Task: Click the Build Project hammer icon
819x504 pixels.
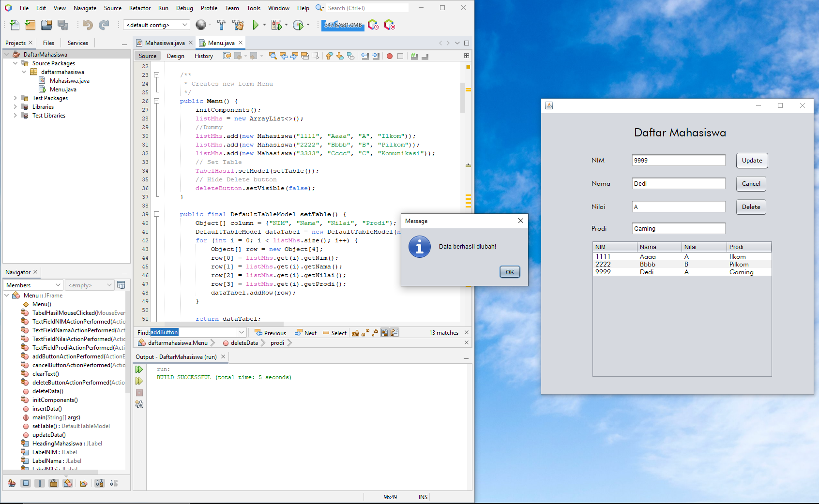Action: tap(221, 25)
